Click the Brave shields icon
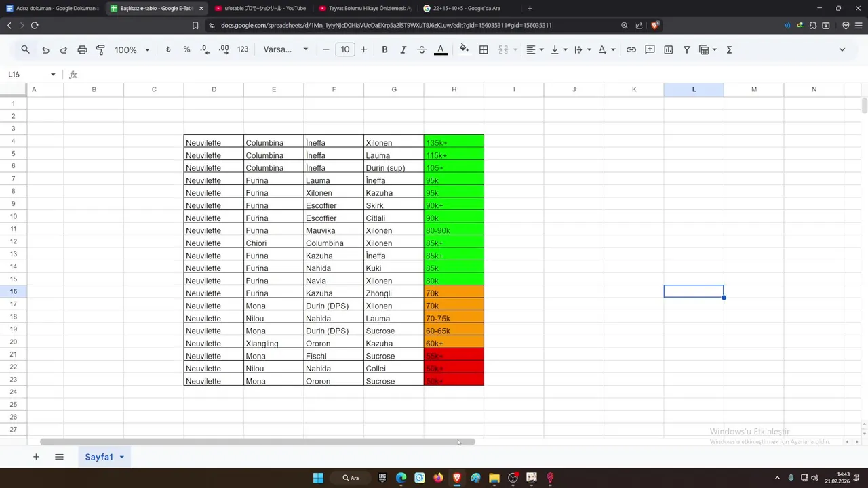This screenshot has height=488, width=868. pyautogui.click(x=654, y=25)
